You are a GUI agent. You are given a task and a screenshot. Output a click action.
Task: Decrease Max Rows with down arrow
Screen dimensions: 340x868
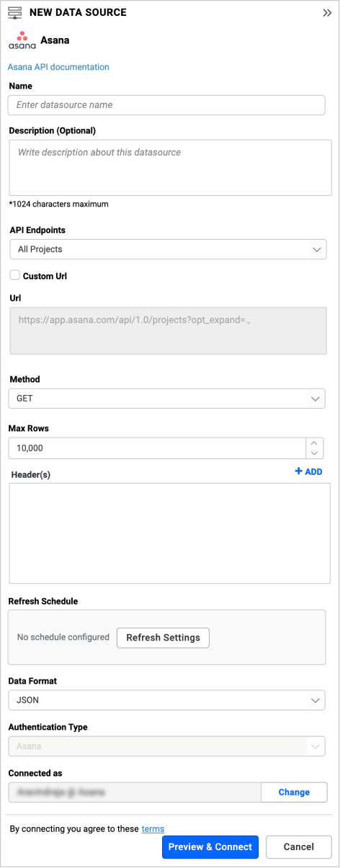click(315, 453)
